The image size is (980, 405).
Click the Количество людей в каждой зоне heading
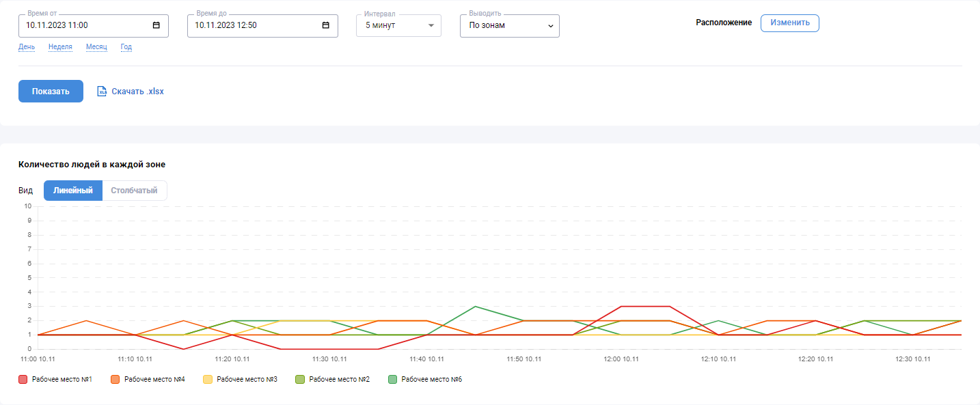[x=92, y=165]
